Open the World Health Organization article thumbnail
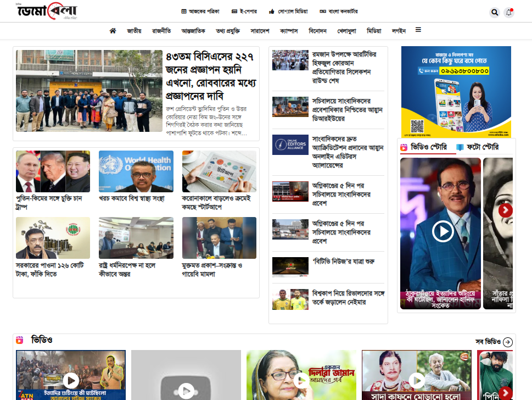 [x=136, y=171]
